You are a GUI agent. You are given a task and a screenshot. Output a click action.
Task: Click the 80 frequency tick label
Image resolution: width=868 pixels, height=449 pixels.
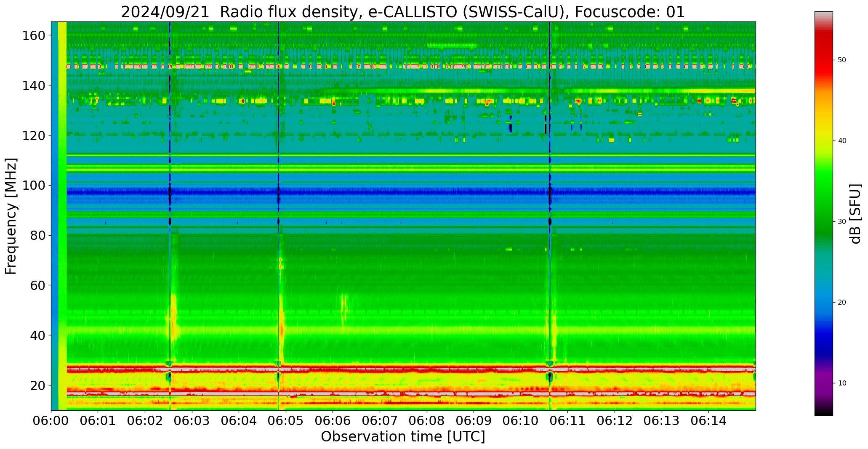[37, 235]
